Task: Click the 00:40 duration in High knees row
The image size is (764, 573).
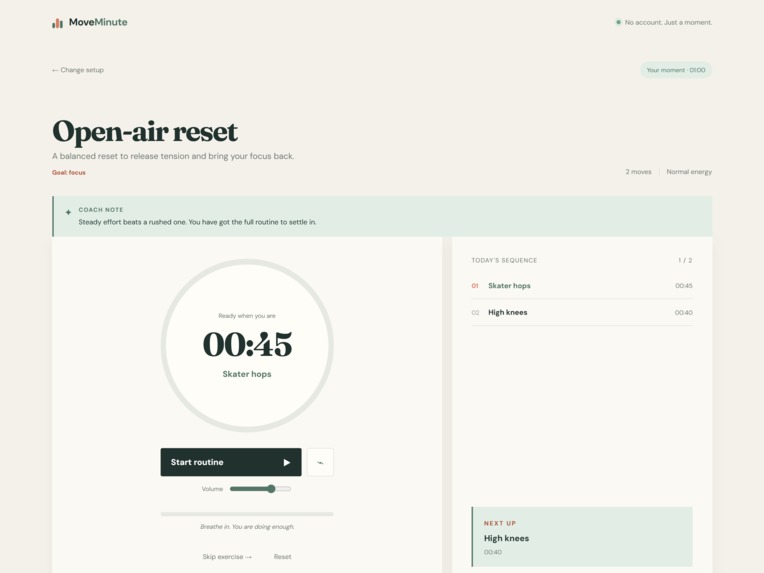Action: (684, 312)
